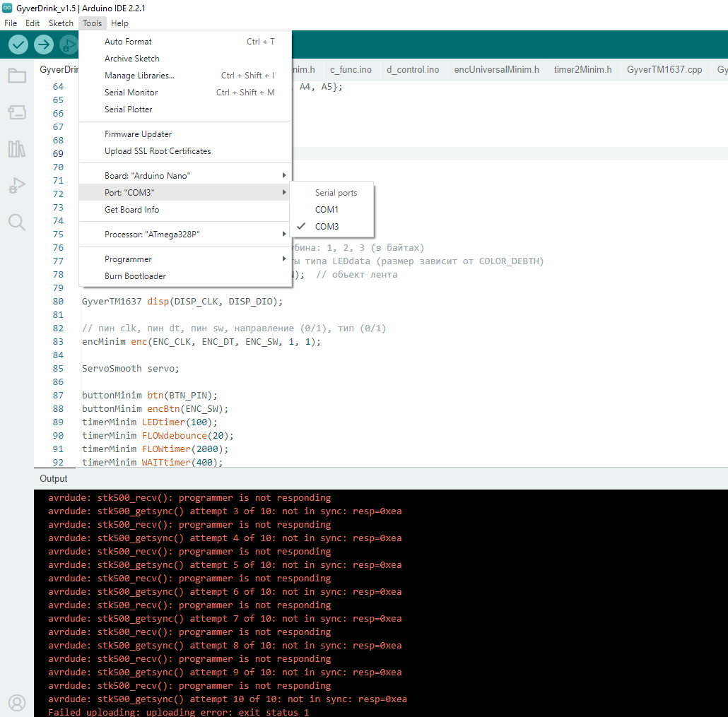Open the Sketch menu
The image size is (728, 717).
tap(61, 23)
